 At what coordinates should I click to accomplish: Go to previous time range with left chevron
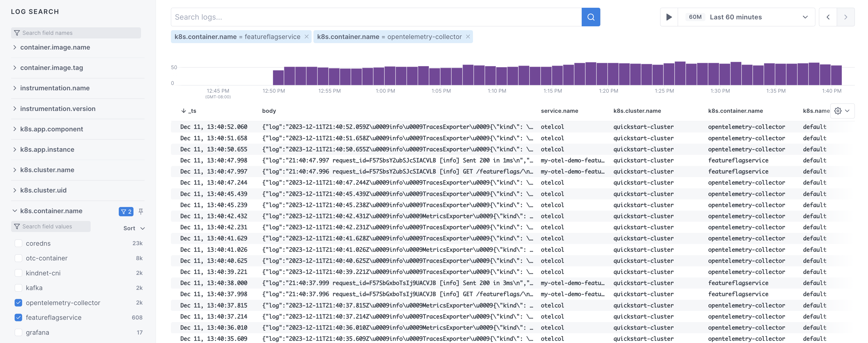(x=828, y=17)
